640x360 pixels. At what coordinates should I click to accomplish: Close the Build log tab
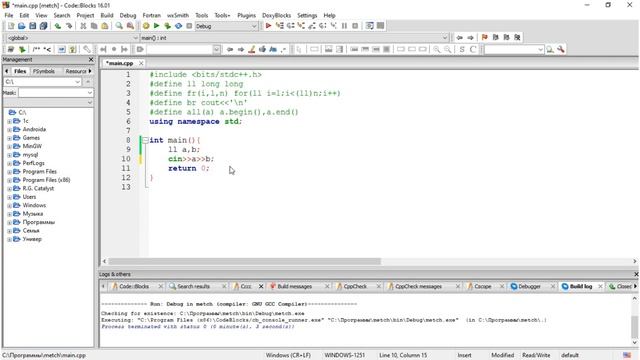click(600, 287)
